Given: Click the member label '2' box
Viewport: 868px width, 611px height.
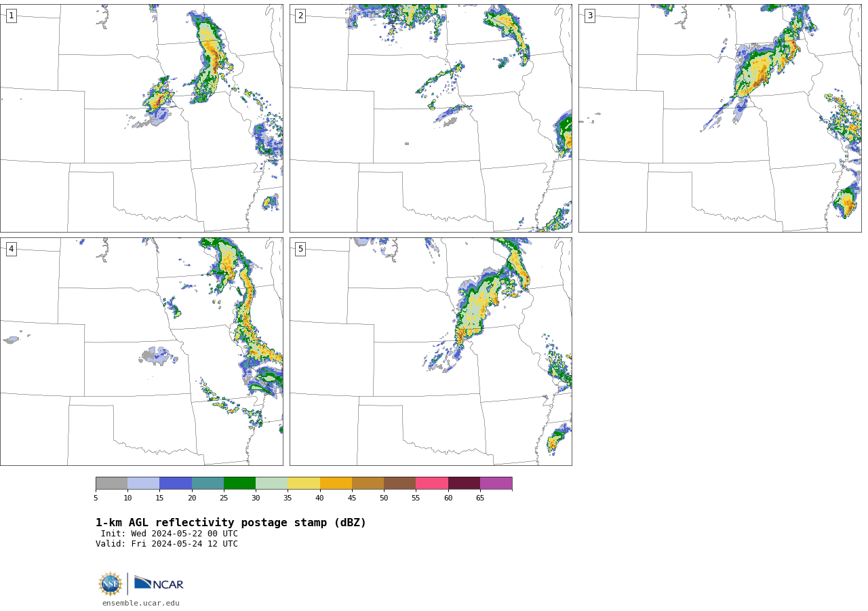Looking at the screenshot, I should 300,16.
